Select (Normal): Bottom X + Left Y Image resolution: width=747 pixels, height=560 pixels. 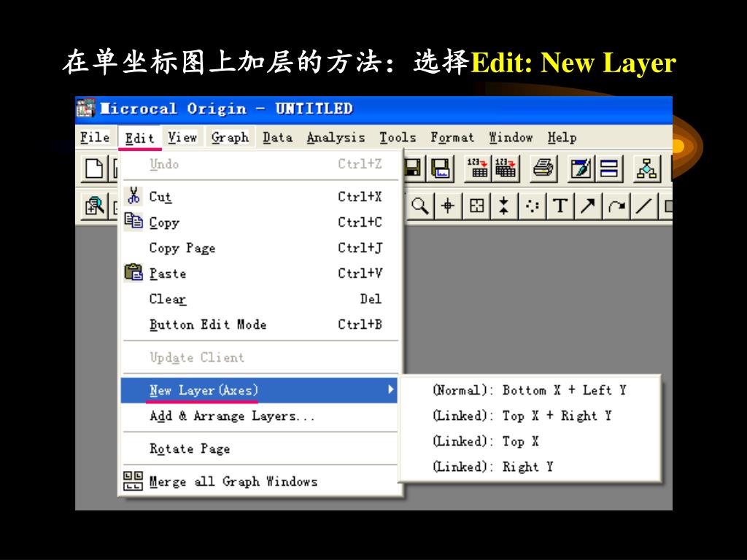tap(530, 391)
